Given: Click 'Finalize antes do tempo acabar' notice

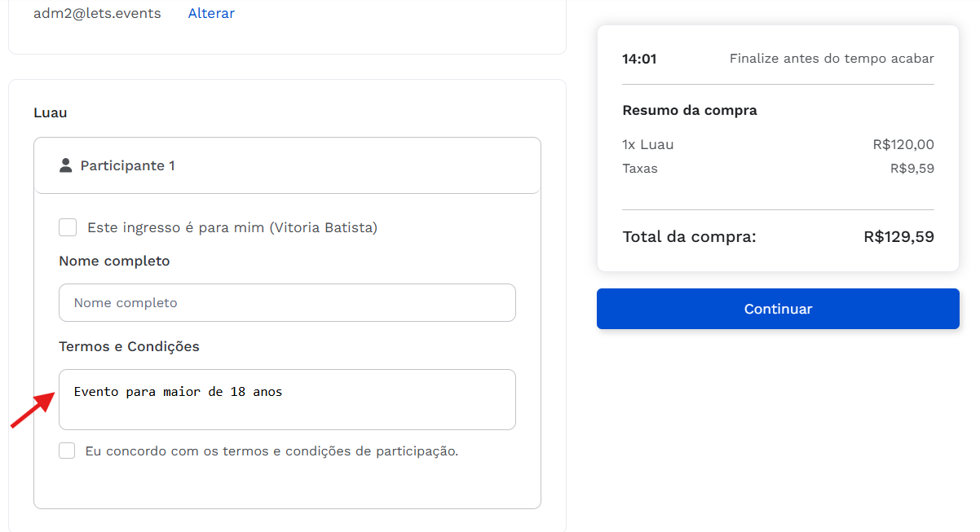Looking at the screenshot, I should 831,59.
